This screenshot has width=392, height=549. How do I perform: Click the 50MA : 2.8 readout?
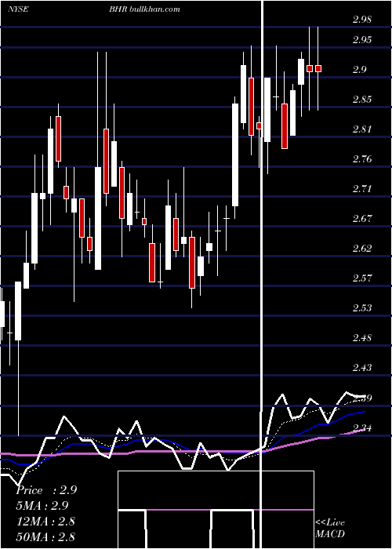(45, 536)
